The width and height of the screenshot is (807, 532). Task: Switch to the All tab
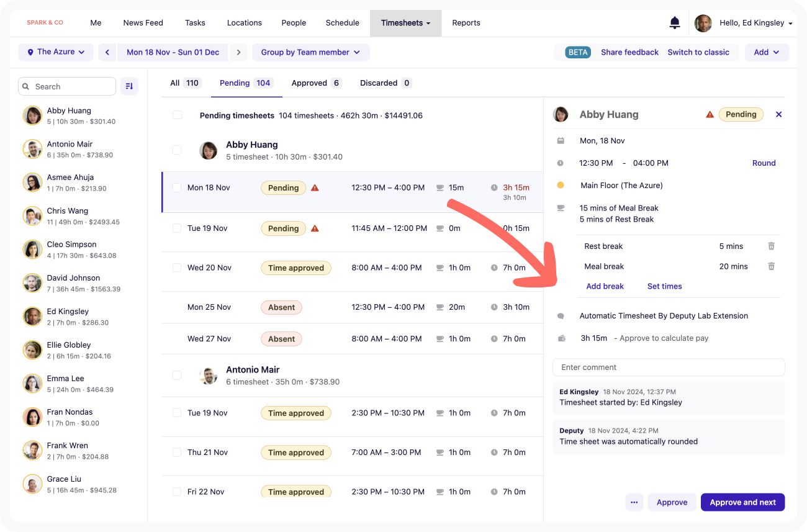[185, 83]
